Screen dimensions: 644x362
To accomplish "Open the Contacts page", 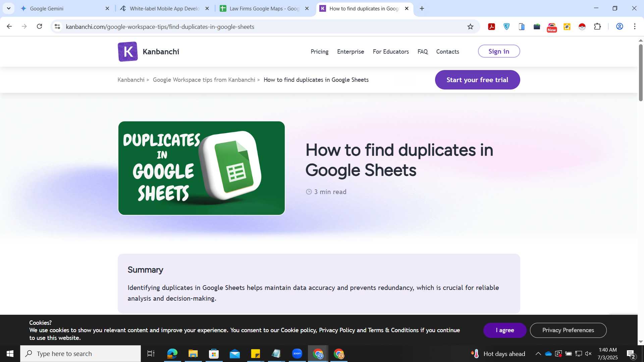I will pos(447,52).
